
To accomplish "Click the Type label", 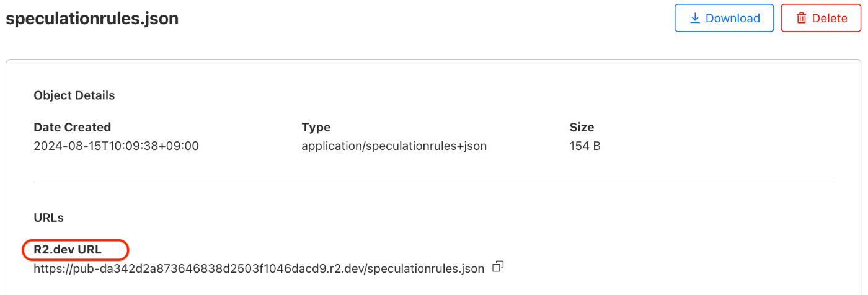I will tap(316, 127).
